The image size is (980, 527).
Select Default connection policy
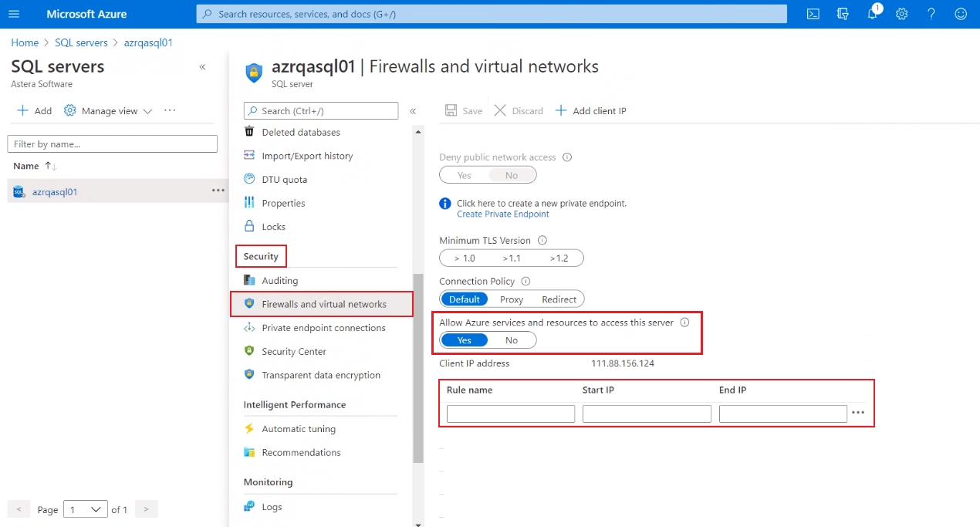pos(465,299)
